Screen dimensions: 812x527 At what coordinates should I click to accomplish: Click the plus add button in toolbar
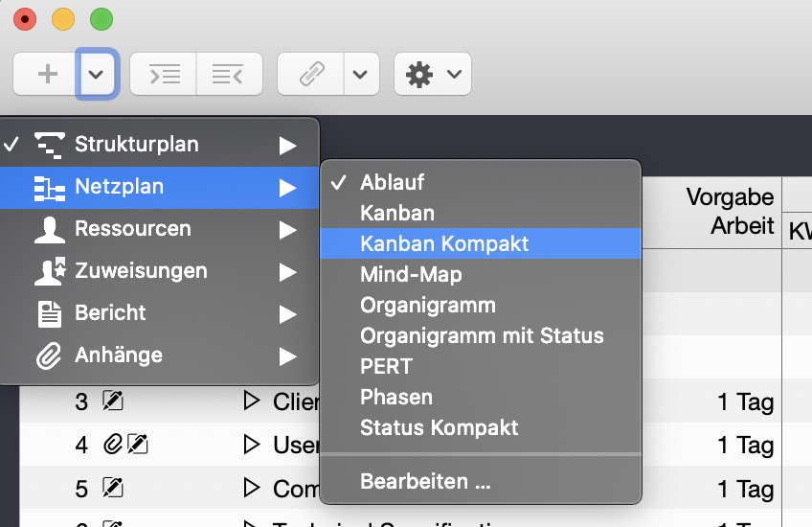point(47,75)
